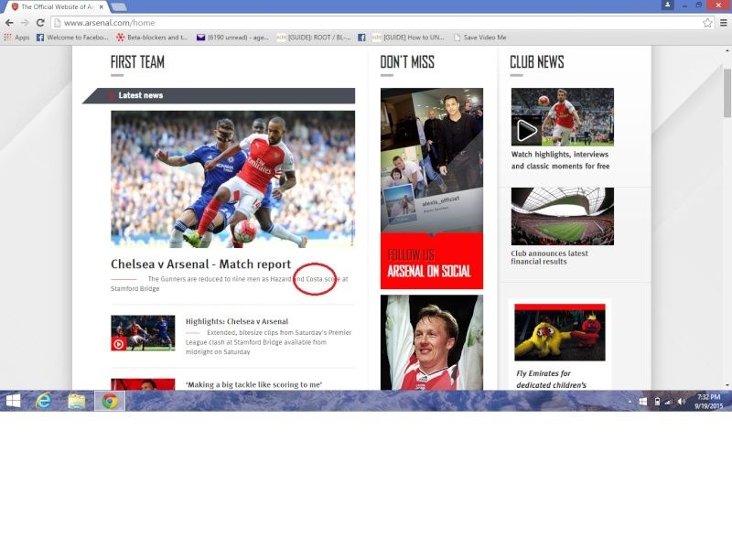Open the Beta-blockers bookmark
This screenshot has width=732, height=560.
[152, 38]
